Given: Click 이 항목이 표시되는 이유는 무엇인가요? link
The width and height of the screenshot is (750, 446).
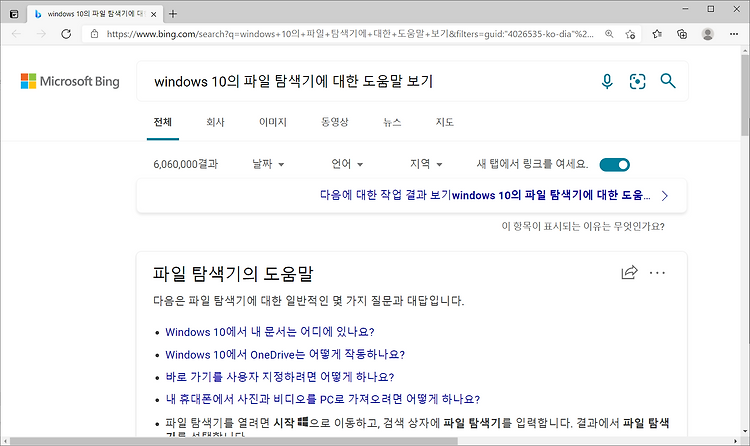Looking at the screenshot, I should coord(583,226).
